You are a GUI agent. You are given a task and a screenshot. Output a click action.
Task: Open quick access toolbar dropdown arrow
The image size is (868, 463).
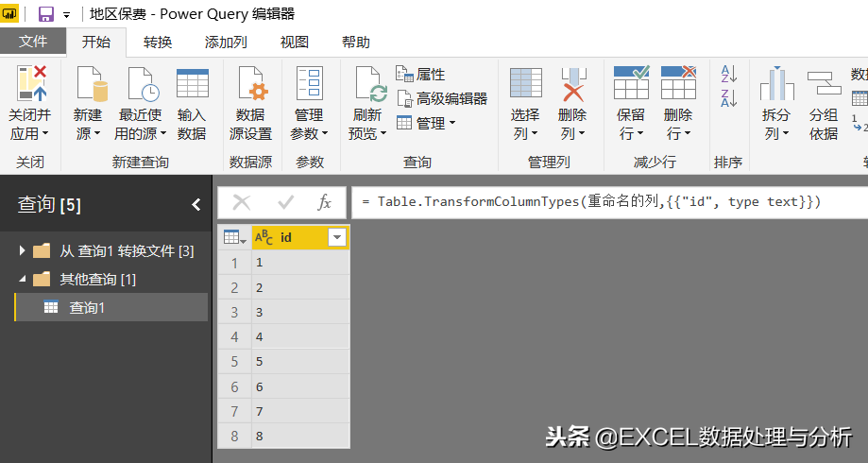click(x=66, y=15)
